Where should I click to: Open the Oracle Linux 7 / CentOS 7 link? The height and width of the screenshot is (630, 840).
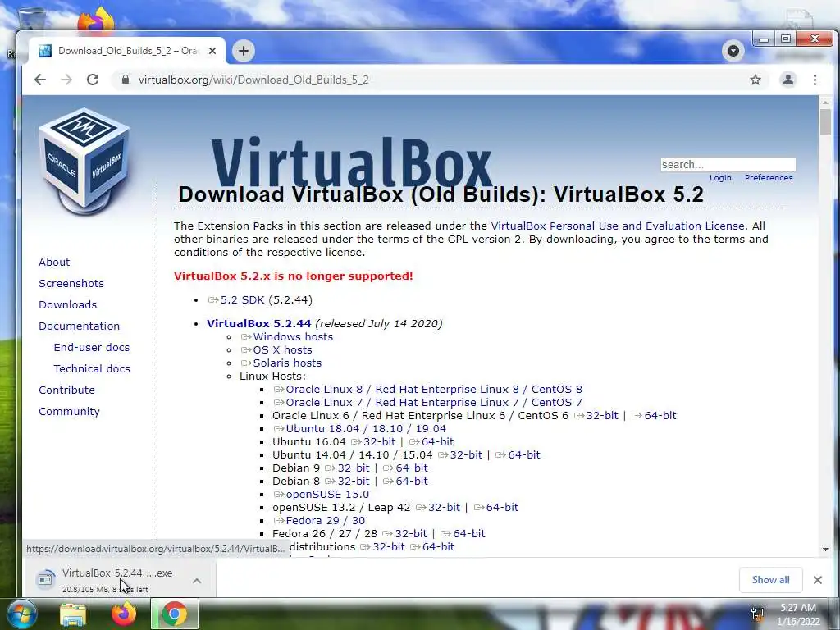coord(428,402)
